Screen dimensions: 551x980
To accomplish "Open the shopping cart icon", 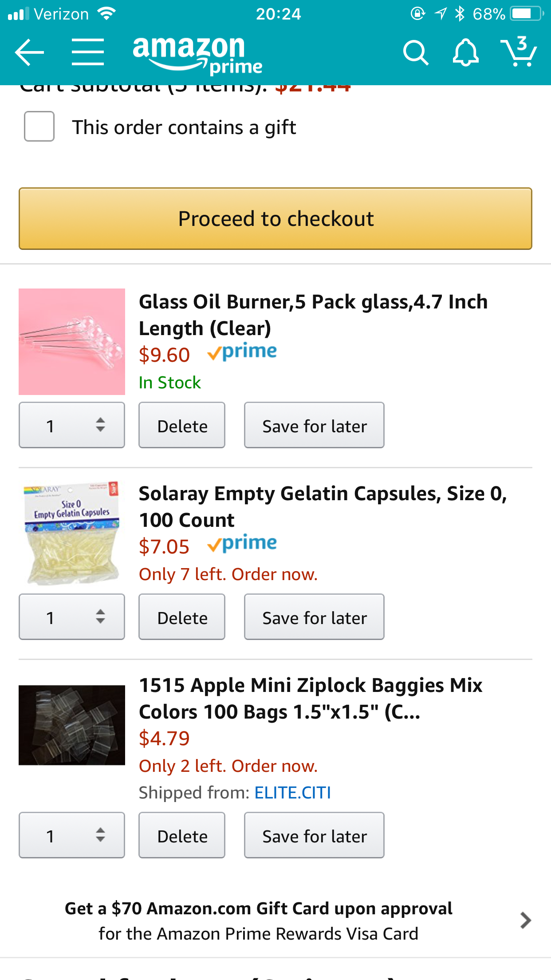I will click(519, 51).
